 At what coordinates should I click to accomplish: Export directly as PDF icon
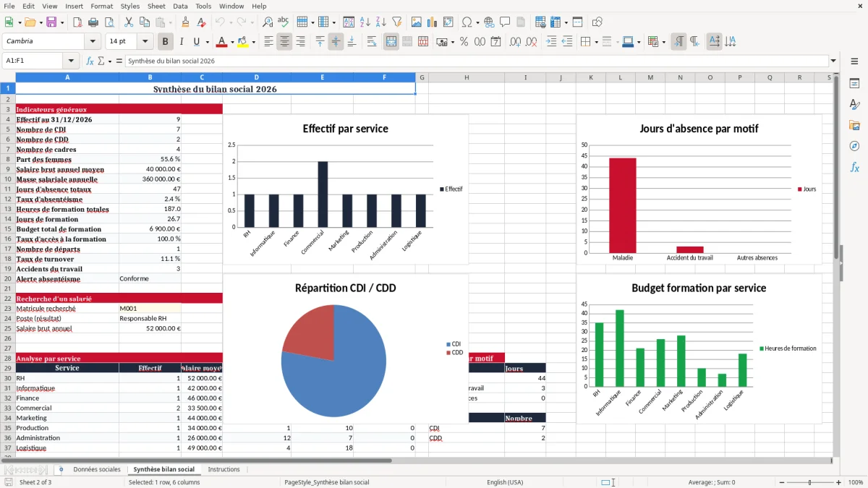77,22
